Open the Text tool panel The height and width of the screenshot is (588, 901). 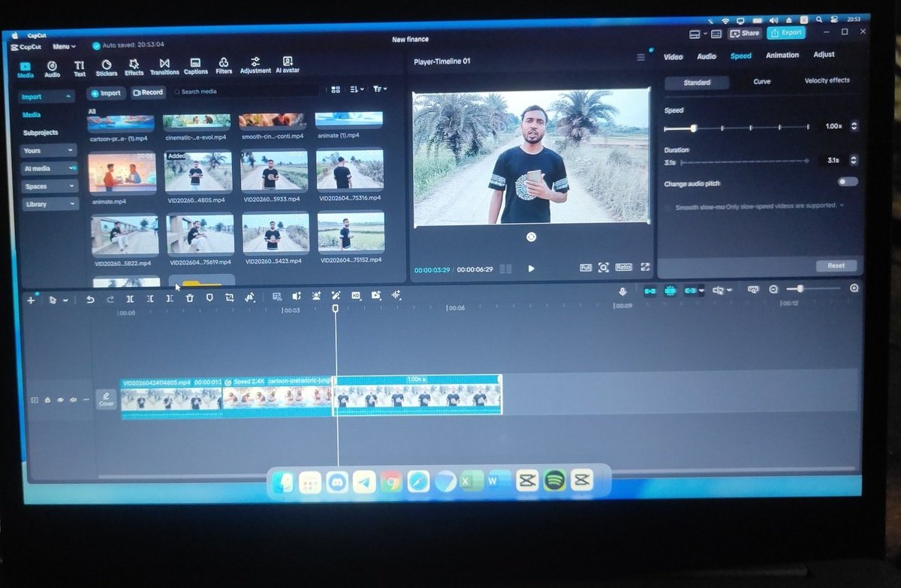point(80,69)
